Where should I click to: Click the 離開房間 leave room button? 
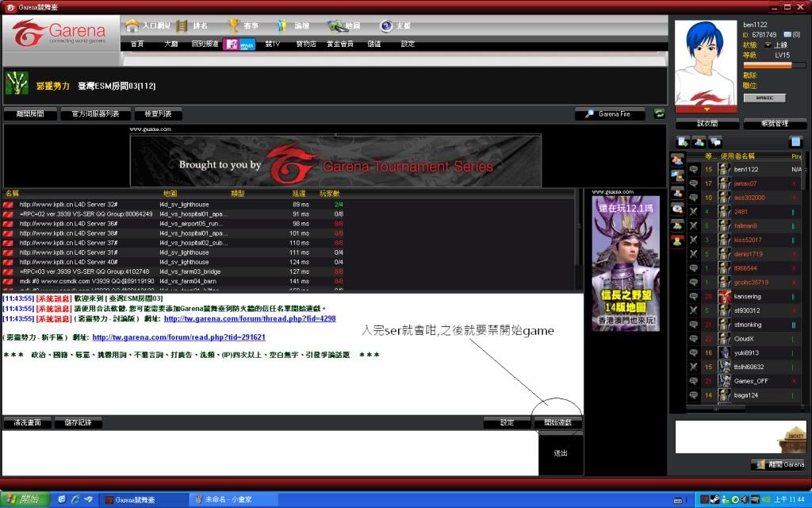(30, 114)
